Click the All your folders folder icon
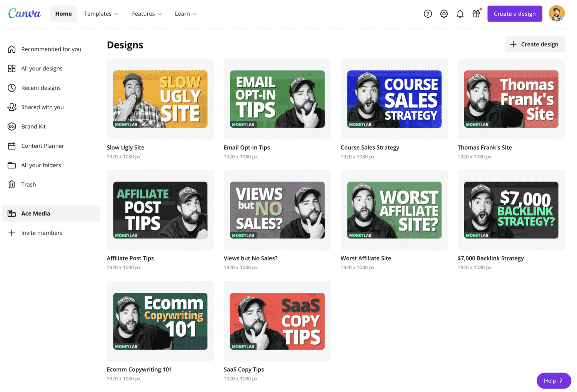The image size is (577, 392). (x=12, y=165)
